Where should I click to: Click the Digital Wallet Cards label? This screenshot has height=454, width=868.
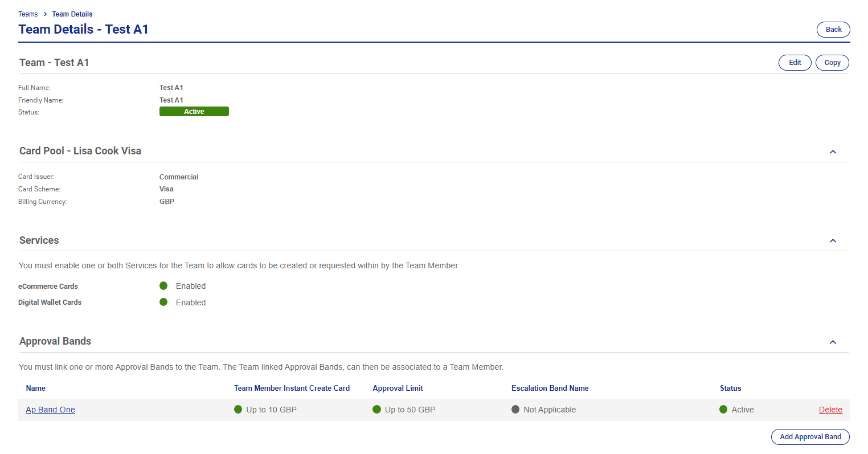(x=50, y=302)
